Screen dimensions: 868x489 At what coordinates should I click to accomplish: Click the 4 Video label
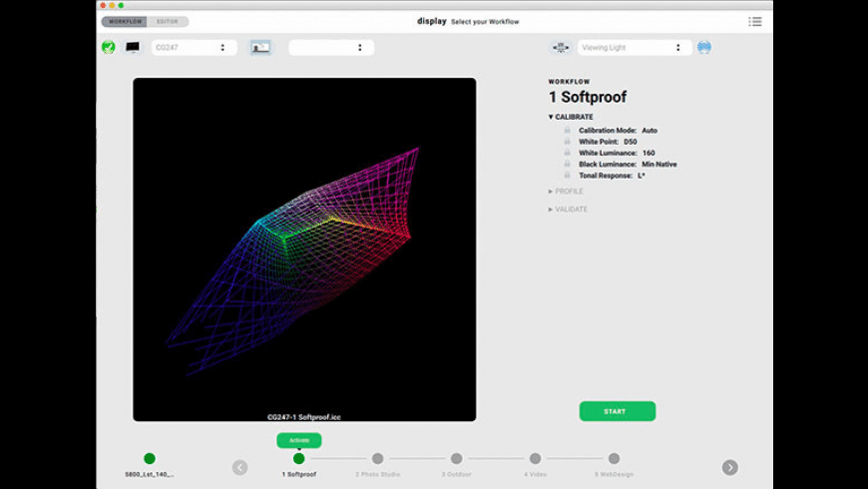coord(536,475)
